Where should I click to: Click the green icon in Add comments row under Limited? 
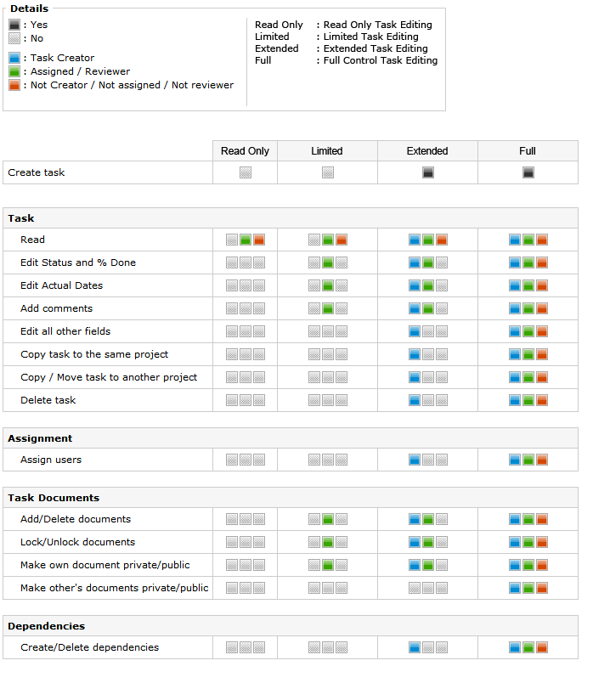pos(328,308)
